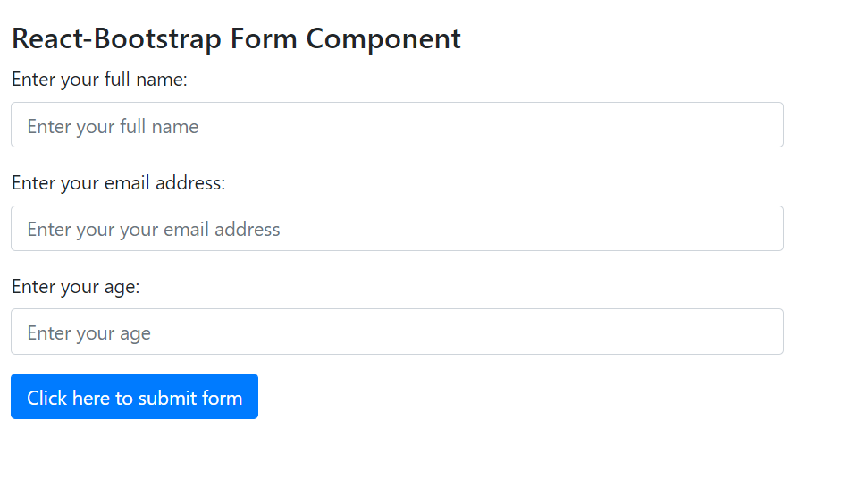Screen dimensions: 866x504
Task: Click the 'Enter your age:' label
Action: [76, 287]
